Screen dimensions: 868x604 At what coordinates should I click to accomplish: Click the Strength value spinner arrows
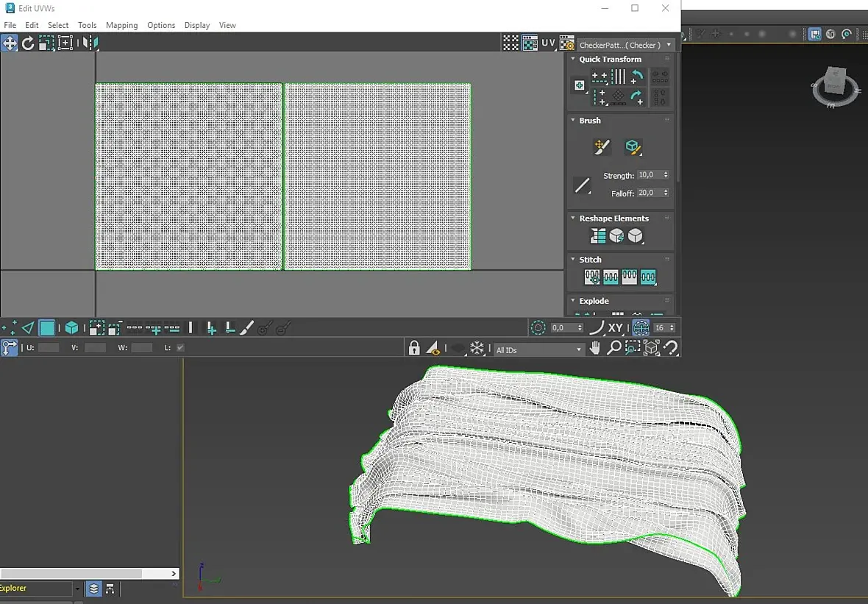(x=666, y=175)
